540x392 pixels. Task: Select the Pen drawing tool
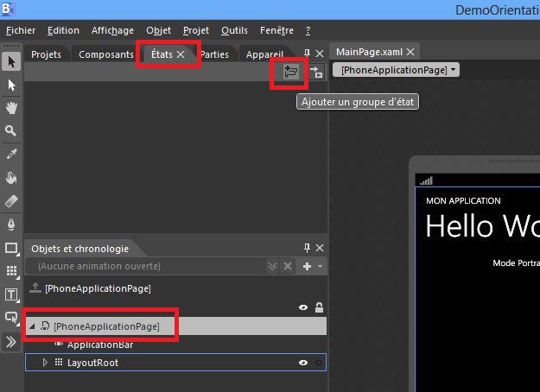[12, 224]
